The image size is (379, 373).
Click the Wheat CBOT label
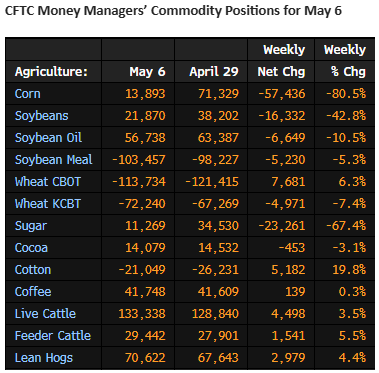(x=48, y=182)
